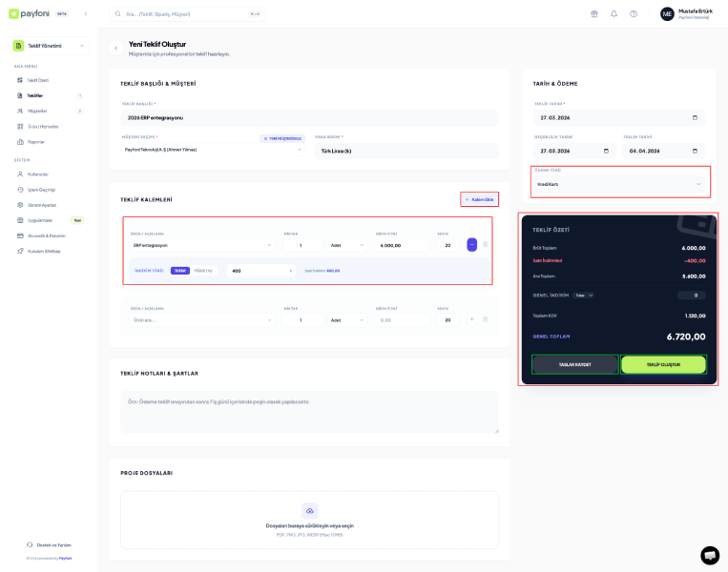Click the upload cloud icon in Proje Dosyaları
Viewport: 728px width, 572px height.
coord(309,510)
